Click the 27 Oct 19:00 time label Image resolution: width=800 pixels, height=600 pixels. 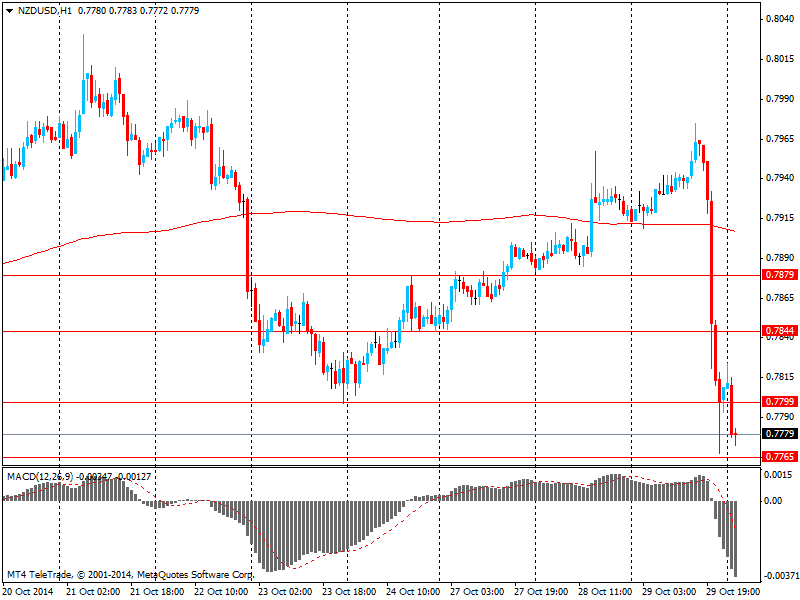tap(541, 592)
